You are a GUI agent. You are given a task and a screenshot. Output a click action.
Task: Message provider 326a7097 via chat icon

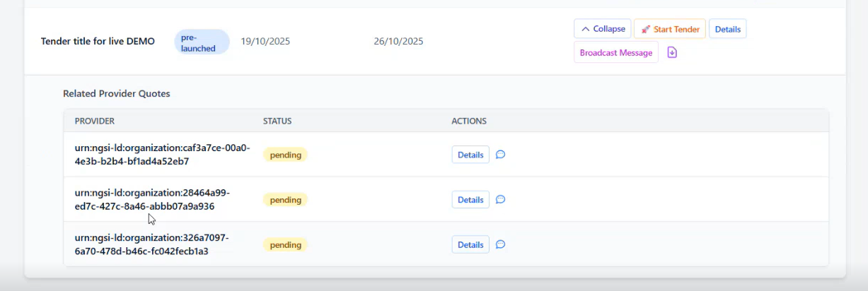(500, 245)
